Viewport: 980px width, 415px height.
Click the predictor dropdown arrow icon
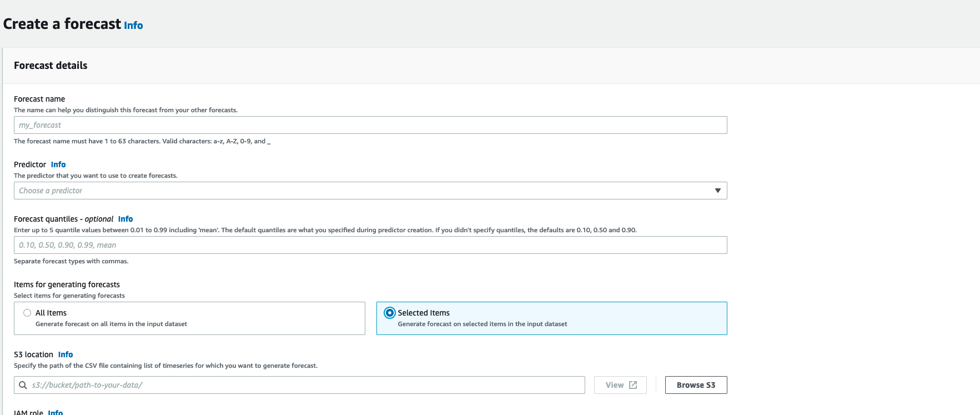pyautogui.click(x=718, y=191)
